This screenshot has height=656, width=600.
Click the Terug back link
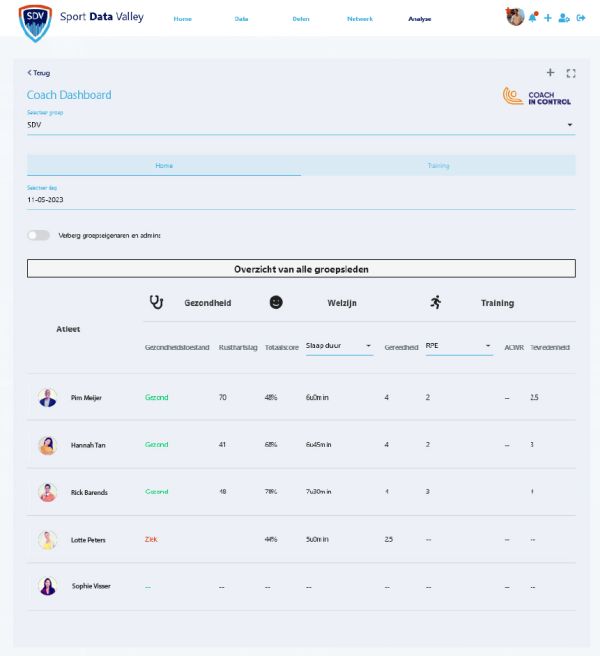pos(39,73)
